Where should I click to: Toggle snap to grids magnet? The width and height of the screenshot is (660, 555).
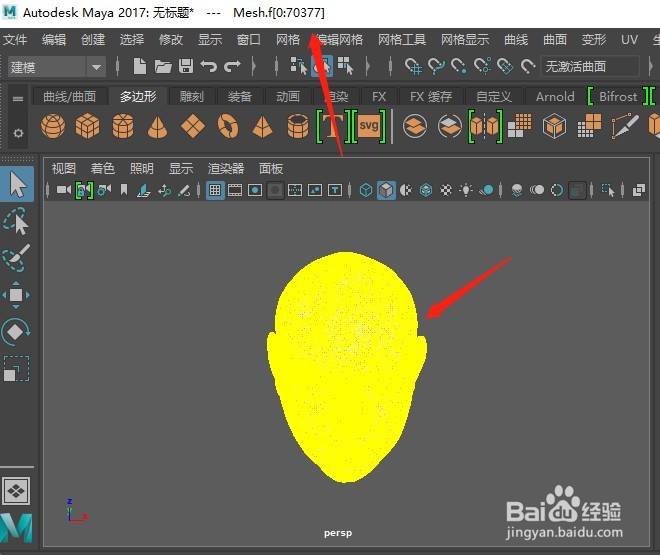pos(413,66)
